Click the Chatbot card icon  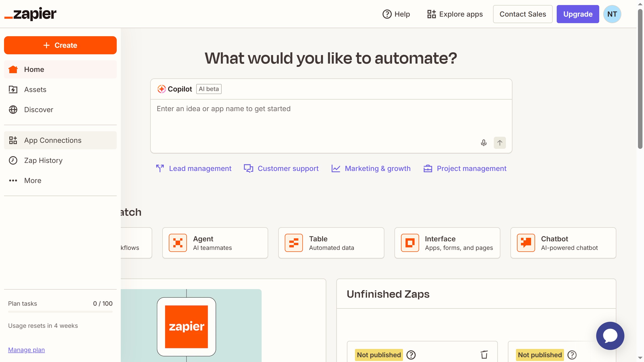[x=526, y=243]
